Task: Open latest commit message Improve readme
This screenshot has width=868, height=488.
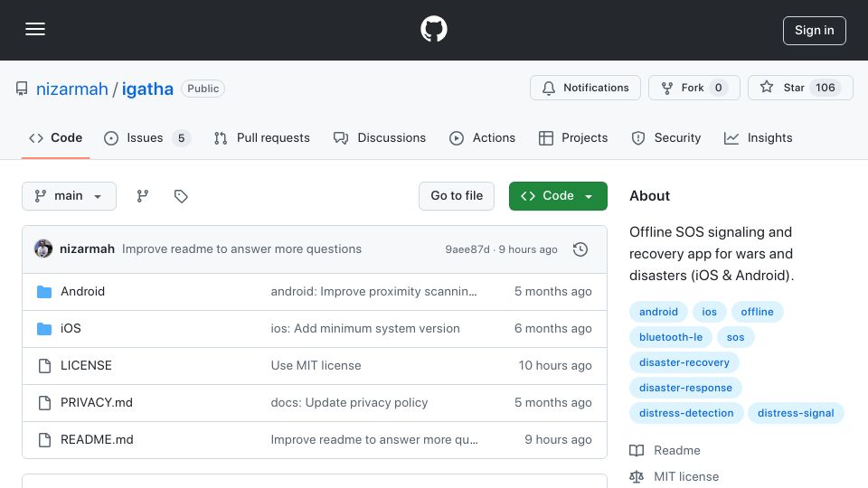Action: 241,249
